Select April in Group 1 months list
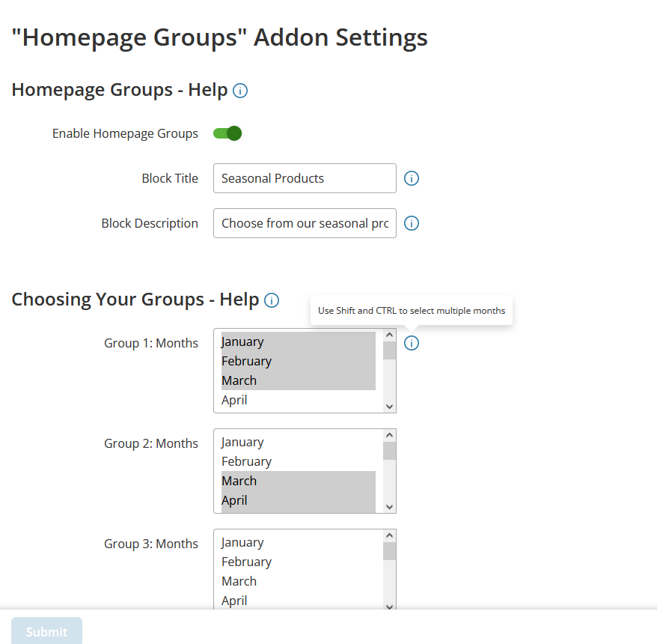Image resolution: width=657 pixels, height=644 pixels. pos(298,400)
